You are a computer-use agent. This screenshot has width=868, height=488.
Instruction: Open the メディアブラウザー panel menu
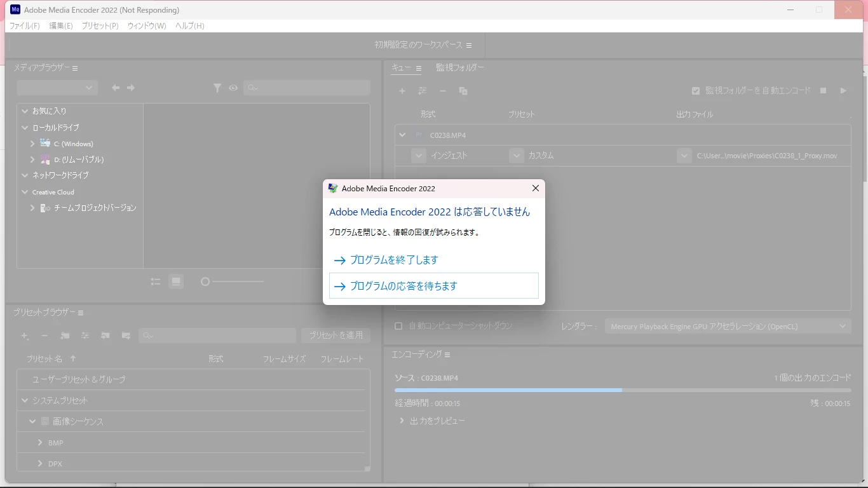pos(75,68)
